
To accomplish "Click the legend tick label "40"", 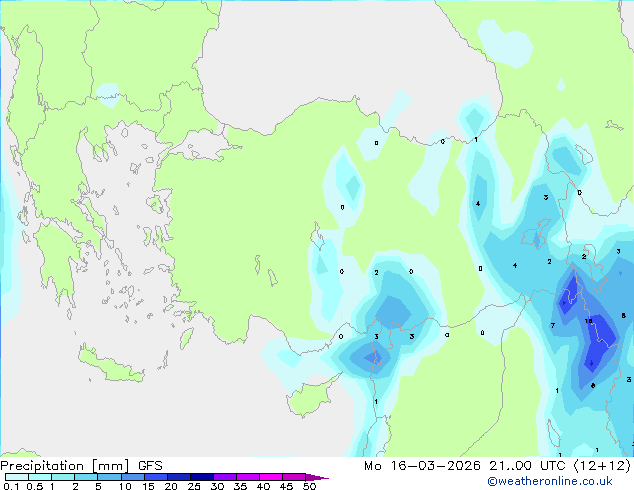I will point(263,486).
